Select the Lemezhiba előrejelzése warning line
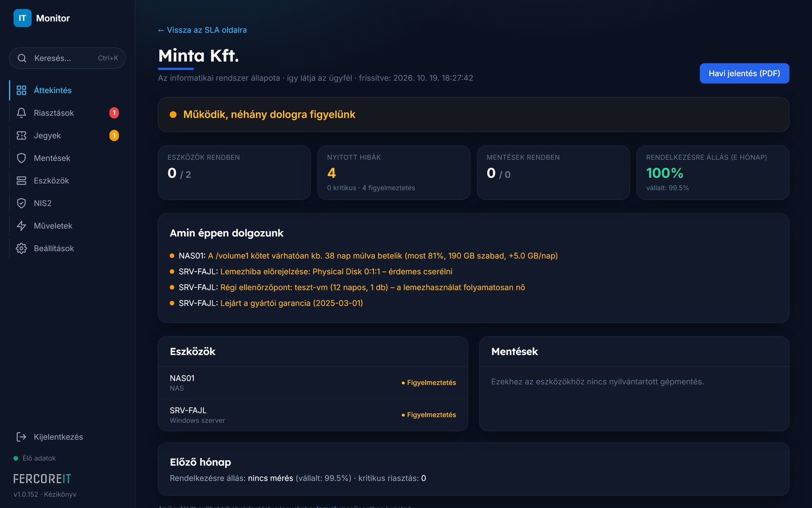Viewport: 812px width, 508px height. coord(311,272)
